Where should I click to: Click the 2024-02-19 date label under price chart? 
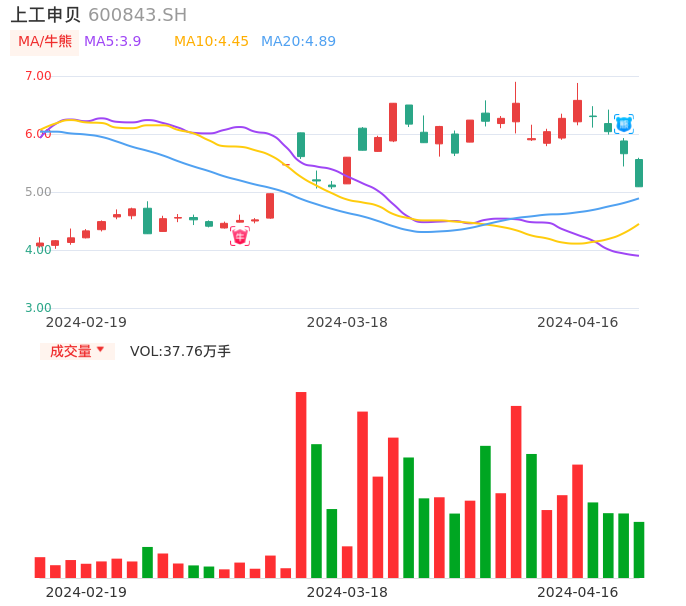tap(86, 322)
